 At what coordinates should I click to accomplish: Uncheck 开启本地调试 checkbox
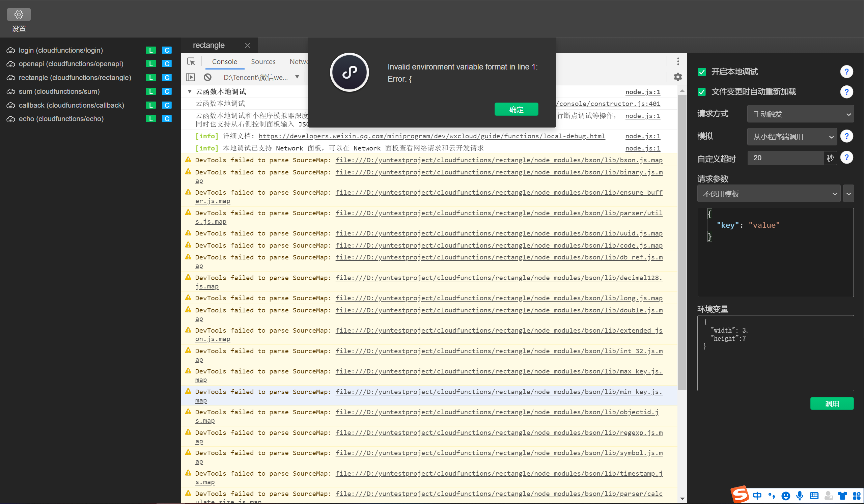(701, 72)
